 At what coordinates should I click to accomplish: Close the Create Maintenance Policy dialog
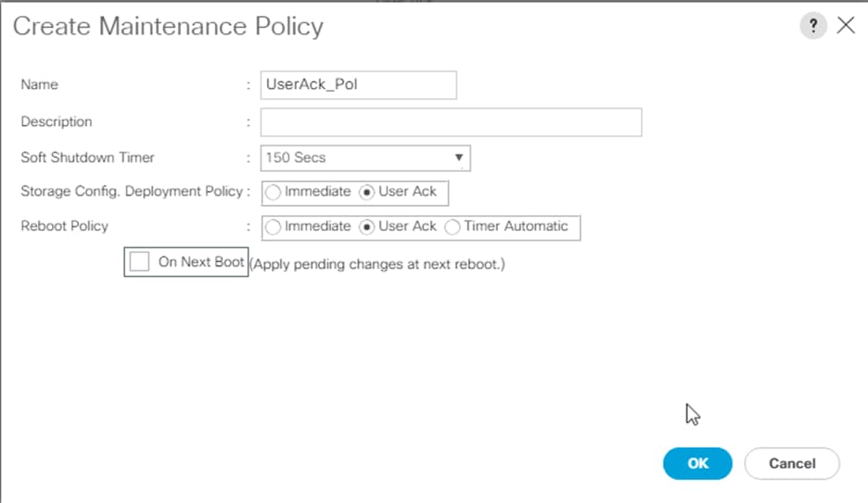click(846, 25)
